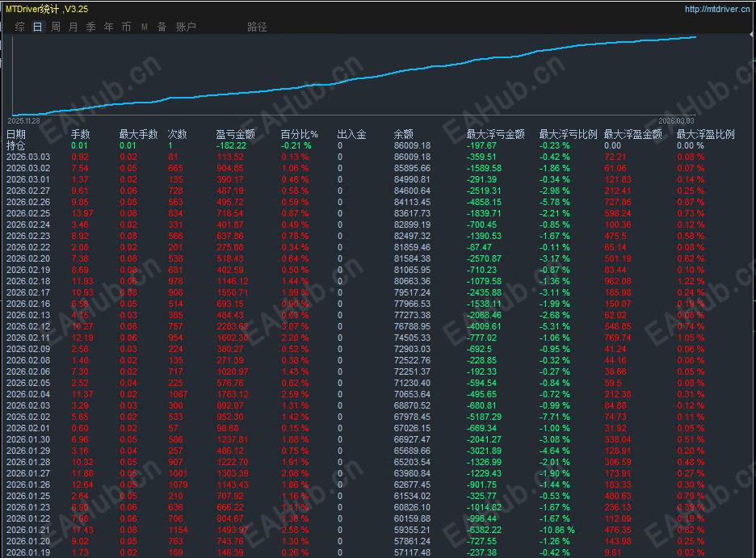The width and height of the screenshot is (756, 558).
Task: Click balance 57861.24 in 2026.01.20 row
Action: (412, 541)
